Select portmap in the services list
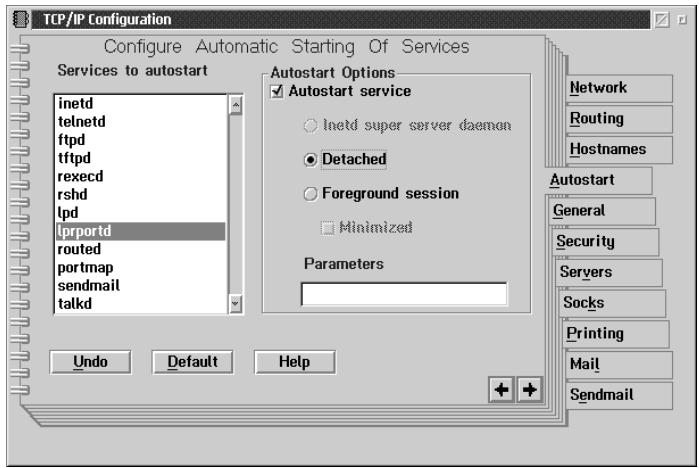Viewport: 699px width, 468px height. coord(140,268)
